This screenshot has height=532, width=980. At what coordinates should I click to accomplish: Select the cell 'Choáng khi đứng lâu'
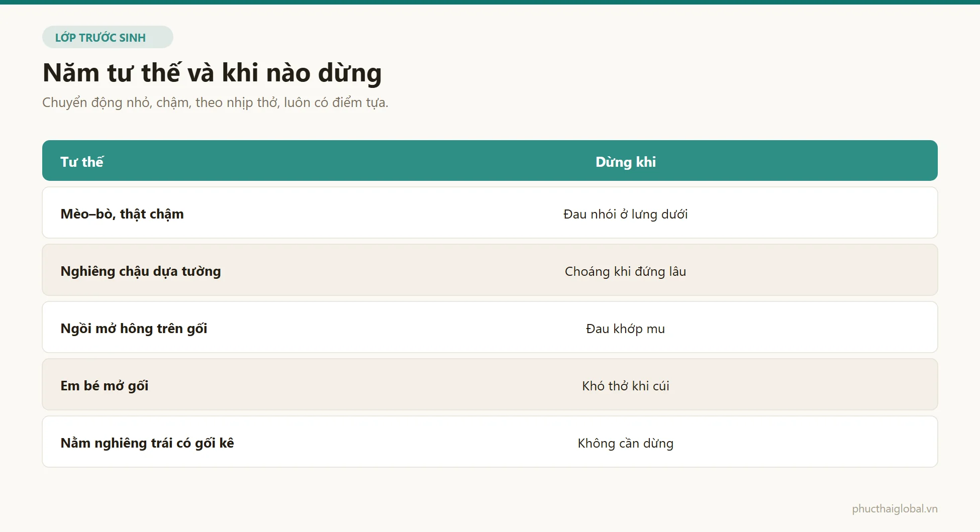point(626,271)
